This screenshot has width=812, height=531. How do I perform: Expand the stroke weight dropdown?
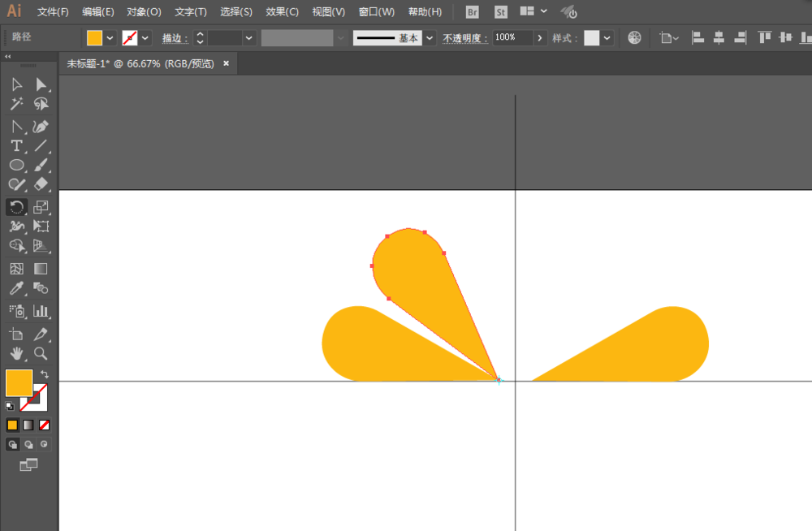pos(249,38)
